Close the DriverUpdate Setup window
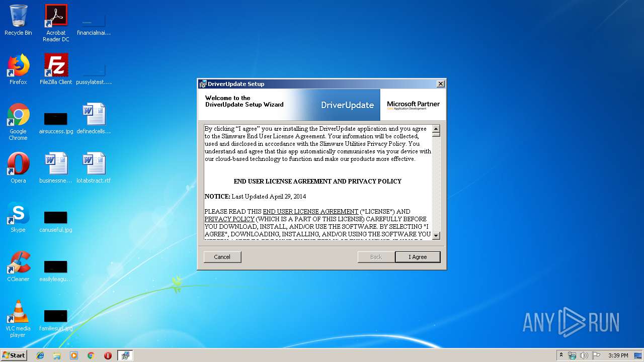 (x=440, y=84)
